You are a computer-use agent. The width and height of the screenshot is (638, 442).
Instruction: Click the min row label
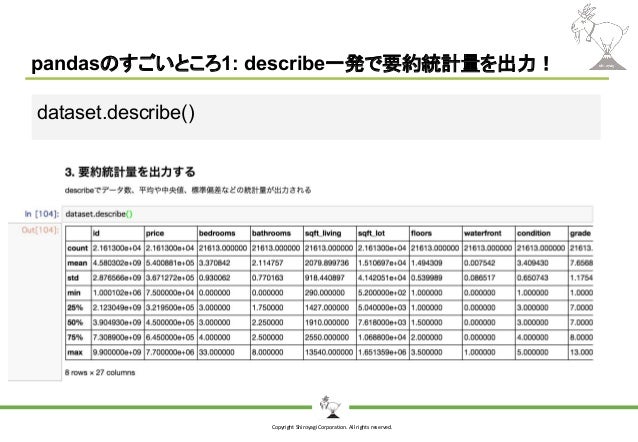point(74,293)
